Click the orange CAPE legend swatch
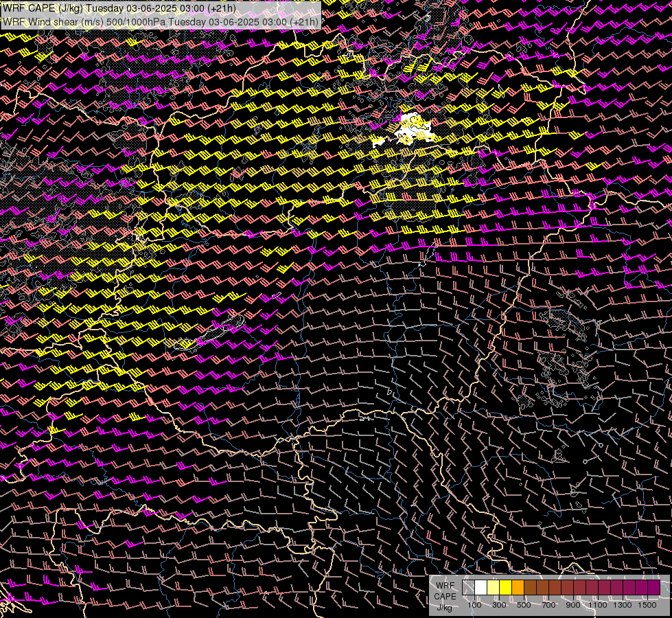Image resolution: width=672 pixels, height=618 pixels. 518,588
